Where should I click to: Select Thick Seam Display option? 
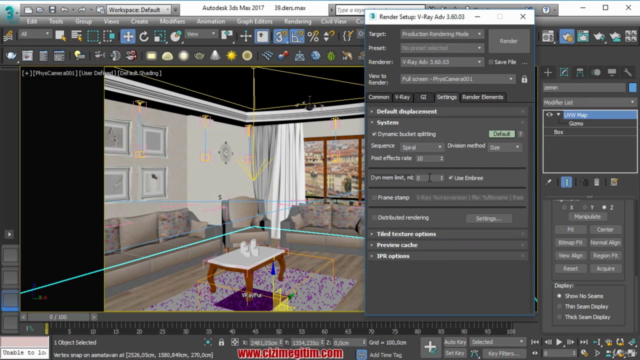pyautogui.click(x=559, y=317)
